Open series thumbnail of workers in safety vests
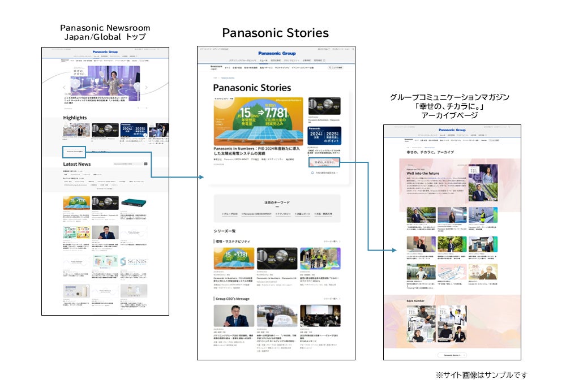566x392 pixels. 320,258
